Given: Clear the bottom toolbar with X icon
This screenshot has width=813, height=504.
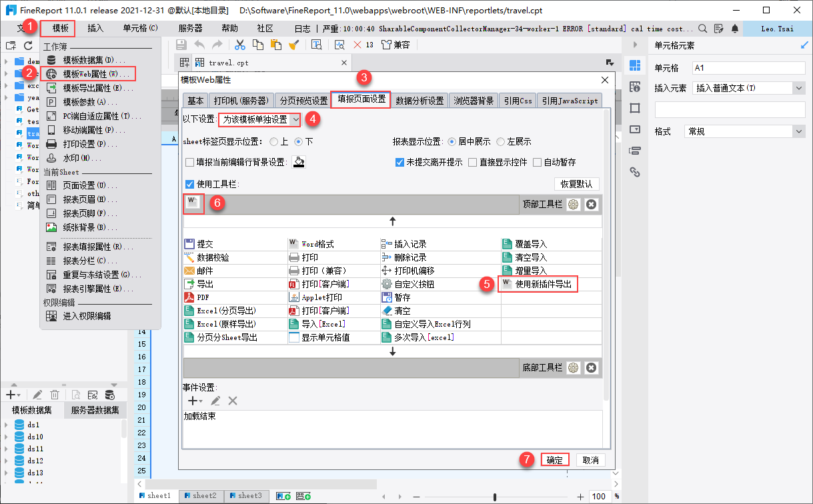Looking at the screenshot, I should (591, 367).
